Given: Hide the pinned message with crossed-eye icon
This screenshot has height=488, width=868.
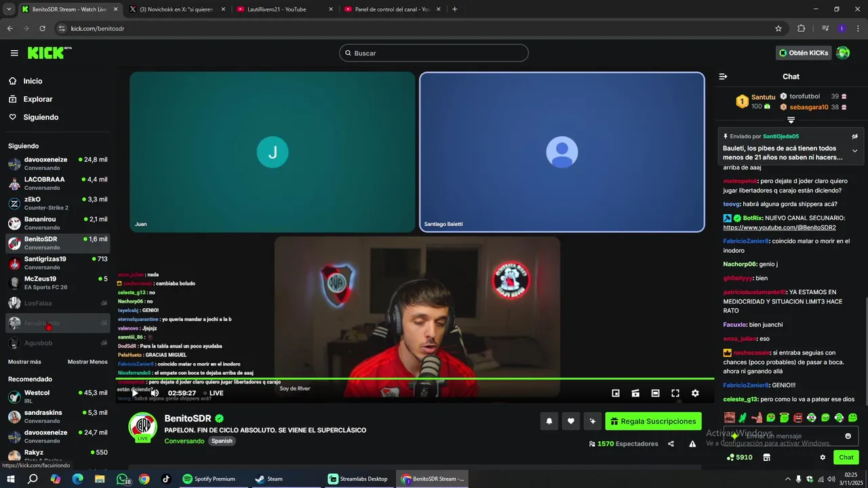Looking at the screenshot, I should [854, 136].
